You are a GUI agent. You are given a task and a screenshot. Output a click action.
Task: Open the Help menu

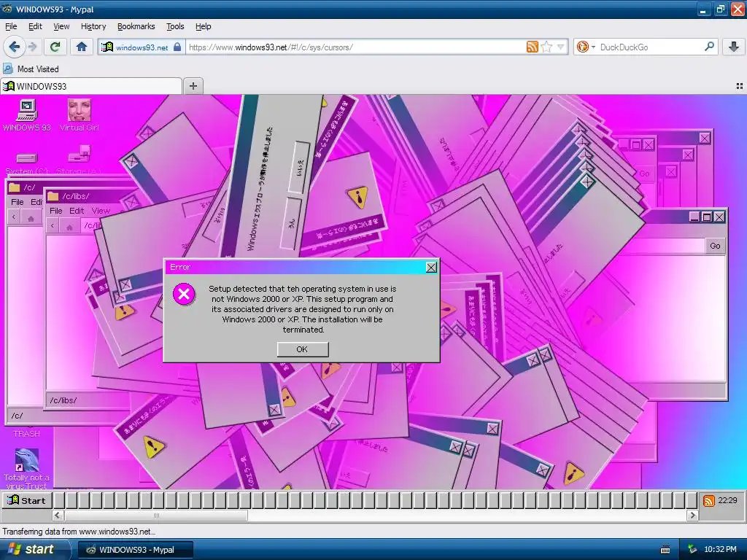click(203, 27)
